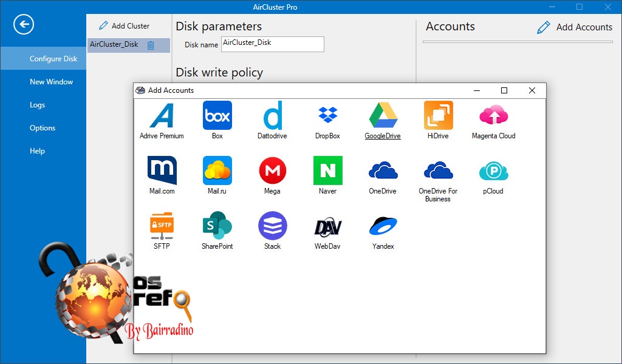Image resolution: width=622 pixels, height=364 pixels.
Task: Choose the GoogleDrive provider icon
Action: click(383, 115)
